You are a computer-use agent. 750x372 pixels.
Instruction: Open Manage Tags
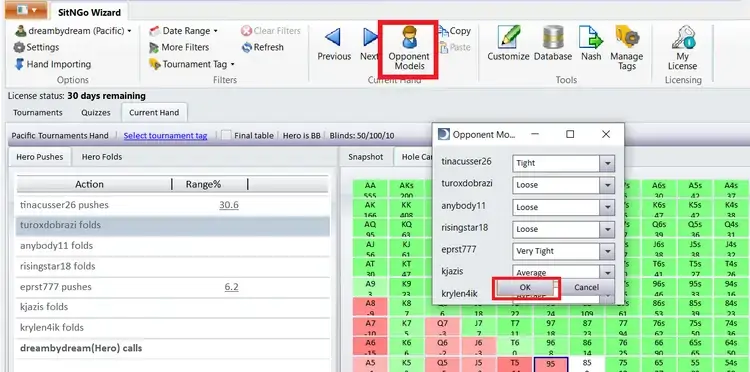tap(627, 48)
